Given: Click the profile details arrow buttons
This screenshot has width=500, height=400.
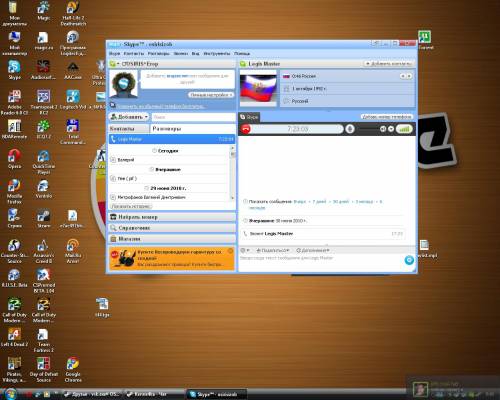Looking at the screenshot, I should pyautogui.click(x=406, y=76).
